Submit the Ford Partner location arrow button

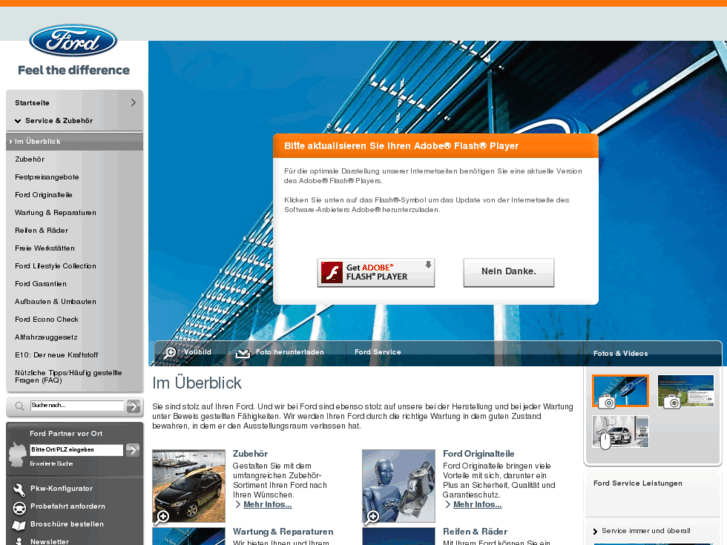133,450
